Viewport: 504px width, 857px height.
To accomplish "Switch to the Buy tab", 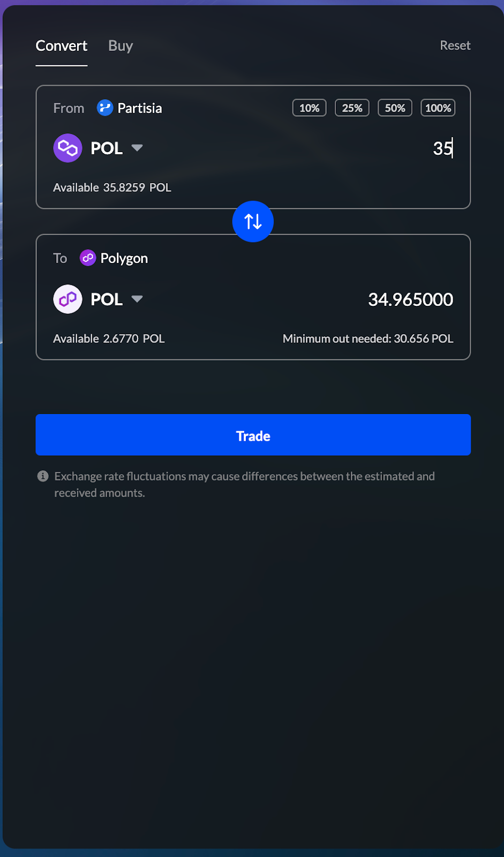I will tap(121, 46).
